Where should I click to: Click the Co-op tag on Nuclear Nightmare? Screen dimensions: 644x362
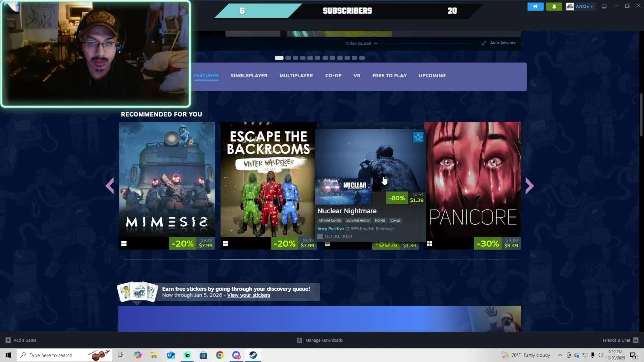click(395, 220)
